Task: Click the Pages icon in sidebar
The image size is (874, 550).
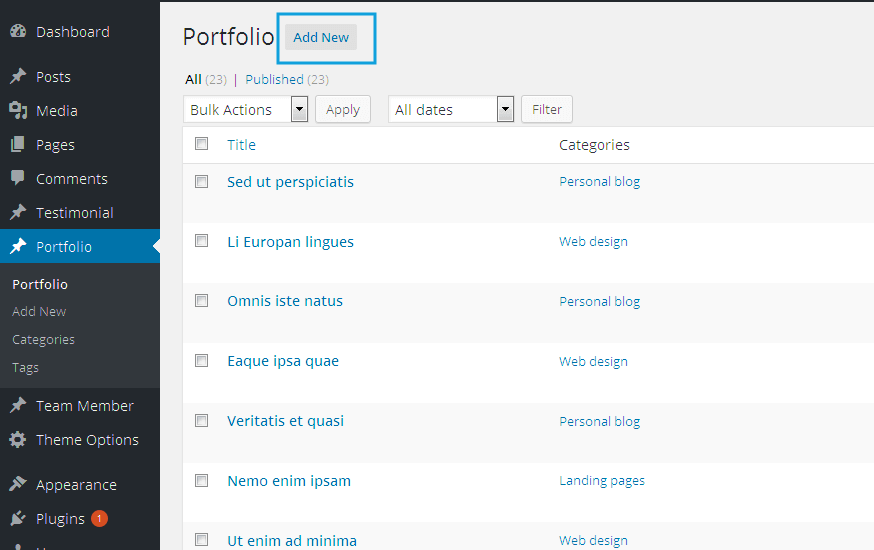Action: tap(17, 145)
